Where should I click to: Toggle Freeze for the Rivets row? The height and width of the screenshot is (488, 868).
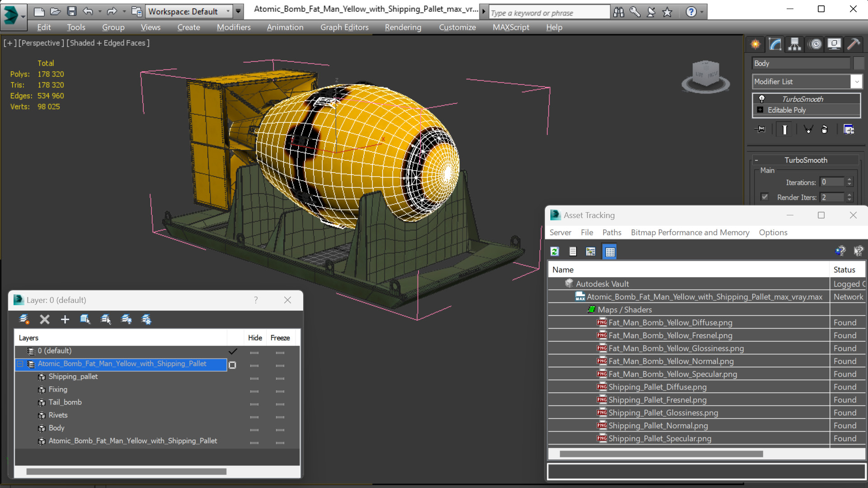point(280,417)
